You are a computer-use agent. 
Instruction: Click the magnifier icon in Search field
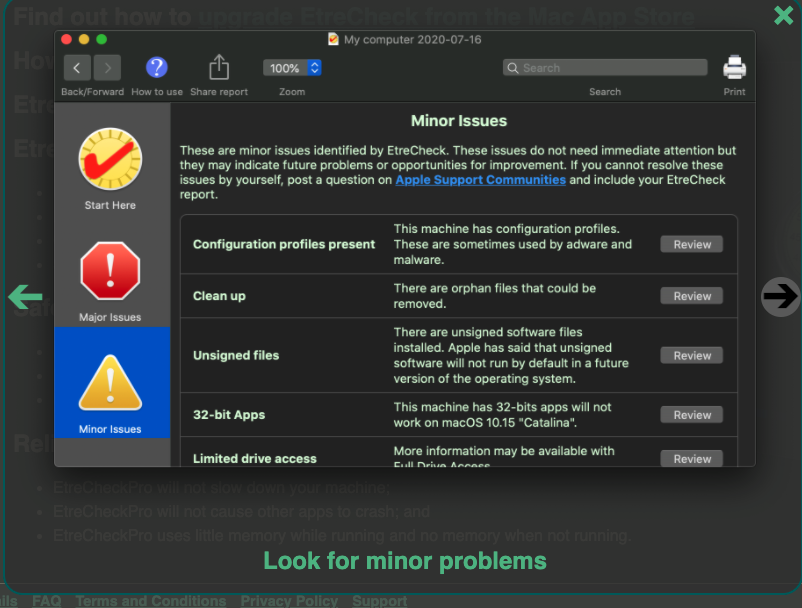tap(513, 68)
